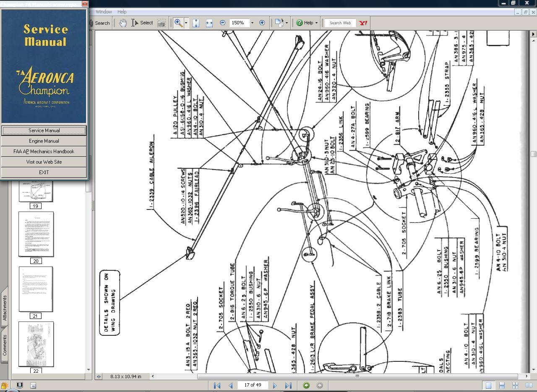Select the Hand tool

(x=123, y=23)
